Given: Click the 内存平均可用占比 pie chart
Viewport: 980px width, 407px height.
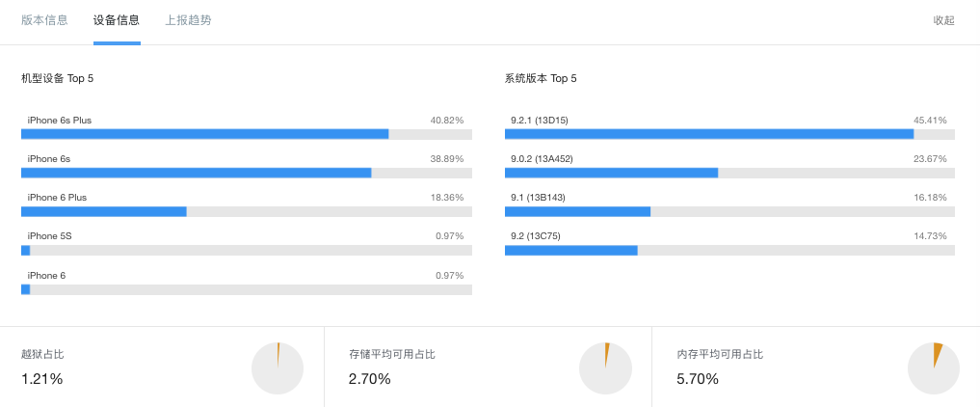Looking at the screenshot, I should [x=934, y=367].
